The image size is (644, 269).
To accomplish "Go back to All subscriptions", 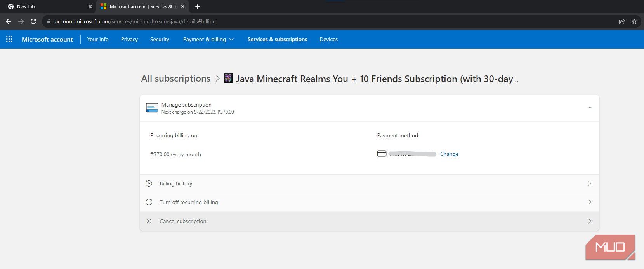I will 176,79.
